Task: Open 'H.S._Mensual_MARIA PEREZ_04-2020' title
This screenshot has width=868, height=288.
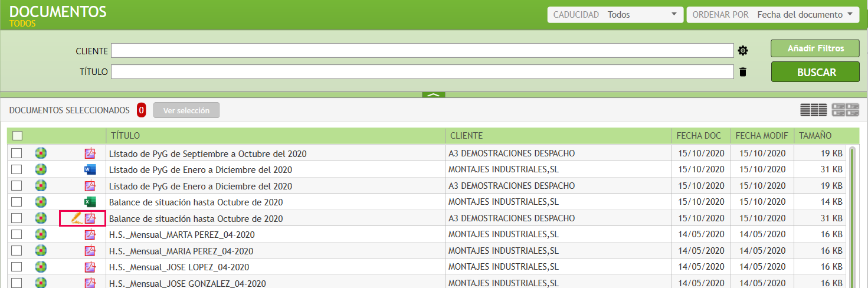Action: [x=181, y=251]
